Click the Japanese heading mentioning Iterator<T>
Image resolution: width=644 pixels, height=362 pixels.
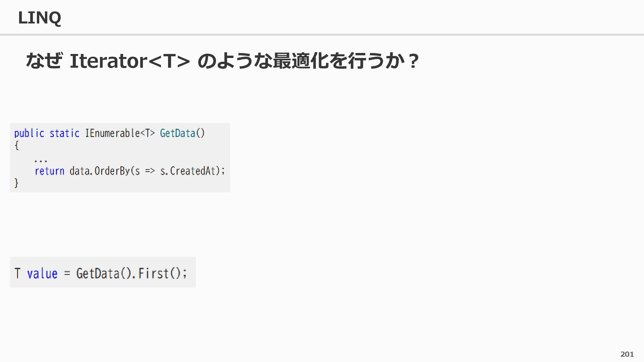pos(222,61)
